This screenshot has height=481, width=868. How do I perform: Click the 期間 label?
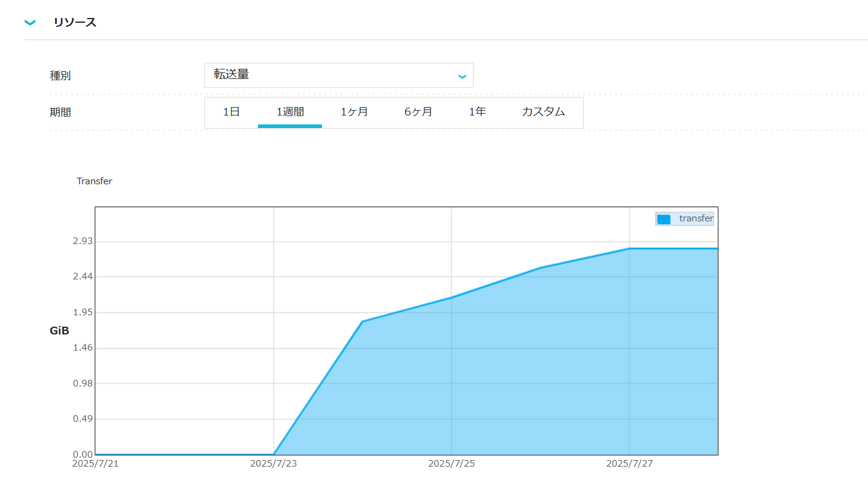coord(60,112)
